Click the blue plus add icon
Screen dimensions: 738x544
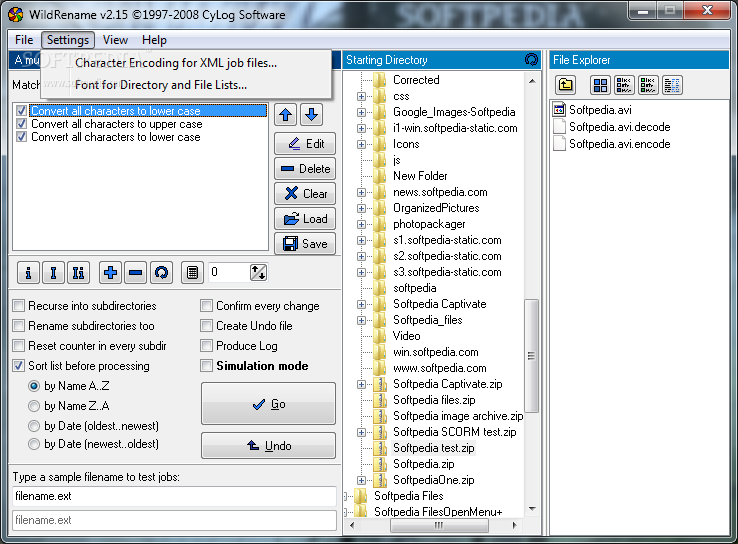coord(111,272)
